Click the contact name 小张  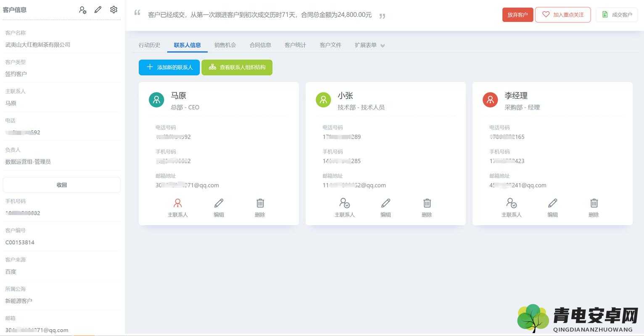coord(345,96)
